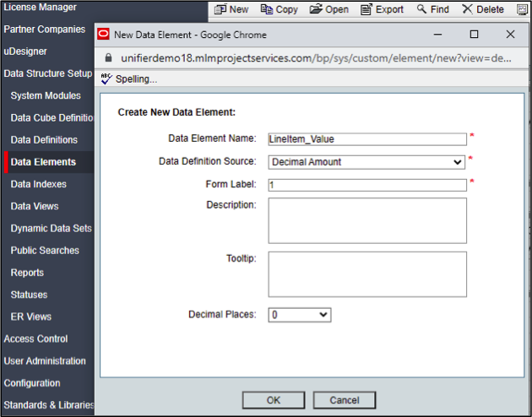Click the Cancel button
The image size is (532, 417).
345,400
